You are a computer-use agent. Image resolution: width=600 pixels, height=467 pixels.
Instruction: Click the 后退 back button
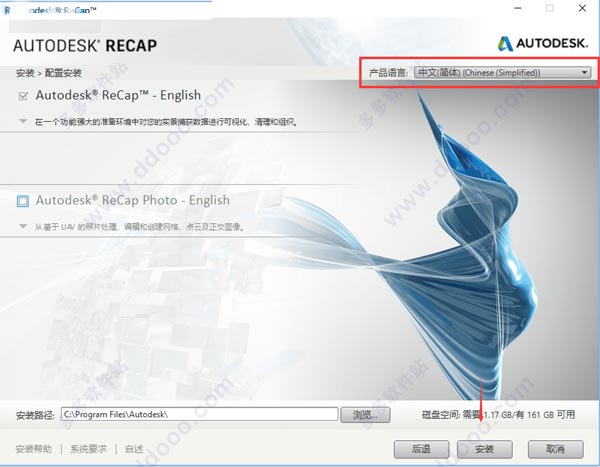(421, 449)
